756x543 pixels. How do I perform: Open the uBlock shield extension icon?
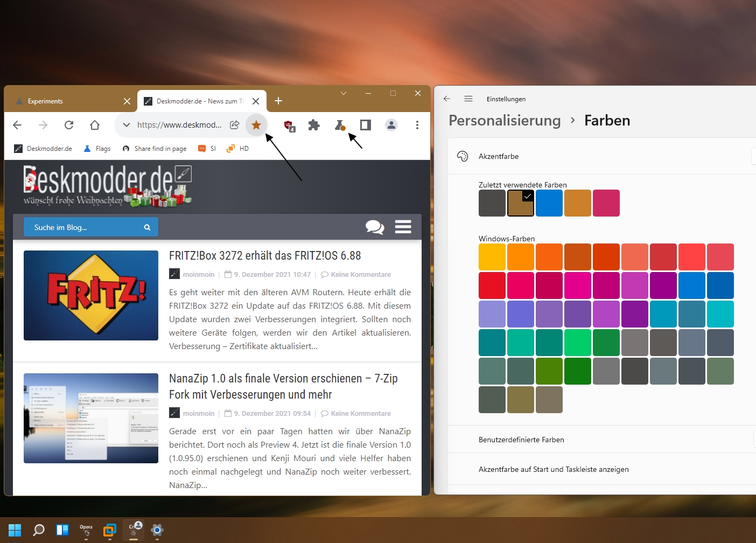(x=289, y=126)
